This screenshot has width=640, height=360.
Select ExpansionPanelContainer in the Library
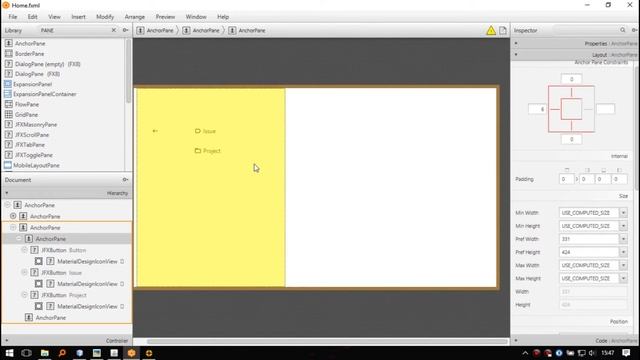coord(45,94)
